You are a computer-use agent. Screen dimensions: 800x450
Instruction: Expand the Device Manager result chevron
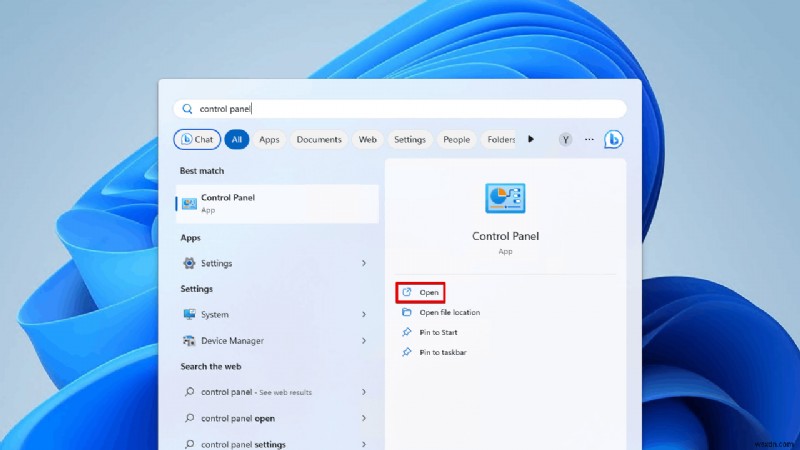click(x=364, y=340)
